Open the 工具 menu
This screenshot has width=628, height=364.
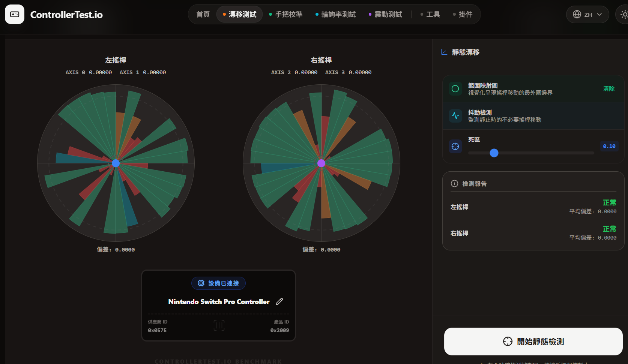[x=430, y=14]
